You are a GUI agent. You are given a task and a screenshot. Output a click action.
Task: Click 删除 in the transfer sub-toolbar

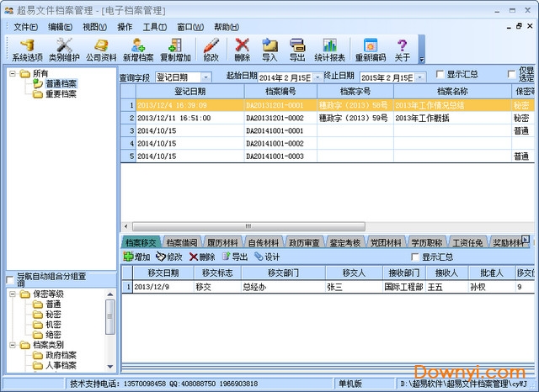pos(202,257)
